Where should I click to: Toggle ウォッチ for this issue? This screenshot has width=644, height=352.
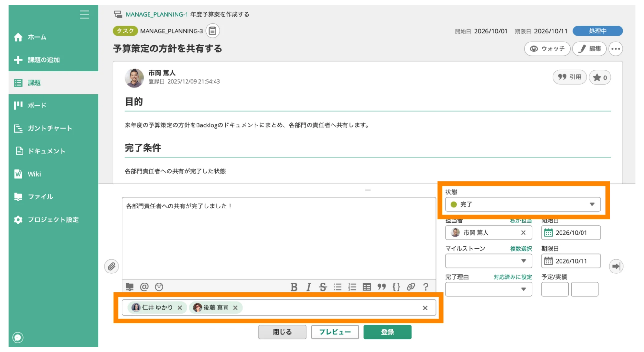click(x=547, y=49)
